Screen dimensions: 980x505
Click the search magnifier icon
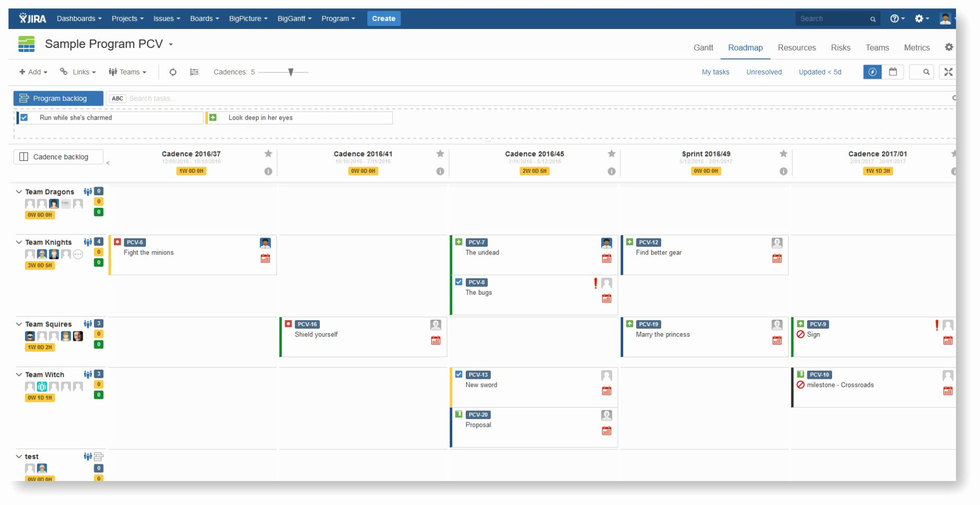pos(922,72)
